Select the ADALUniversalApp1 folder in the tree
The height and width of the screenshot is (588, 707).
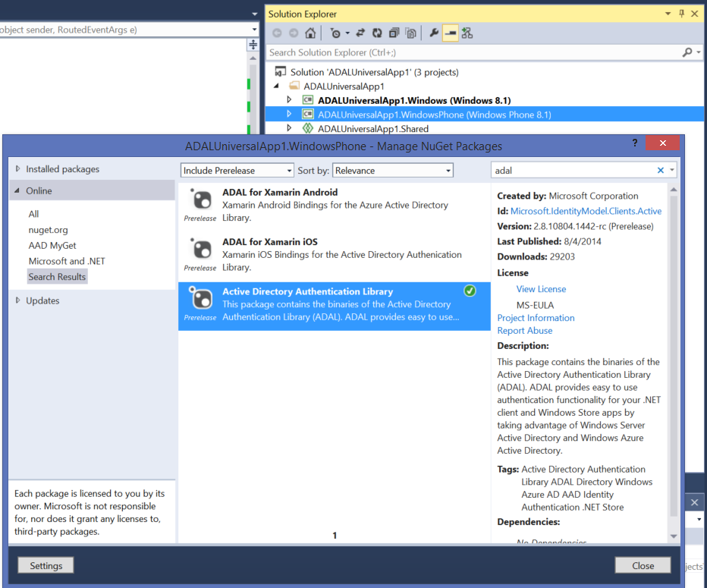click(344, 86)
